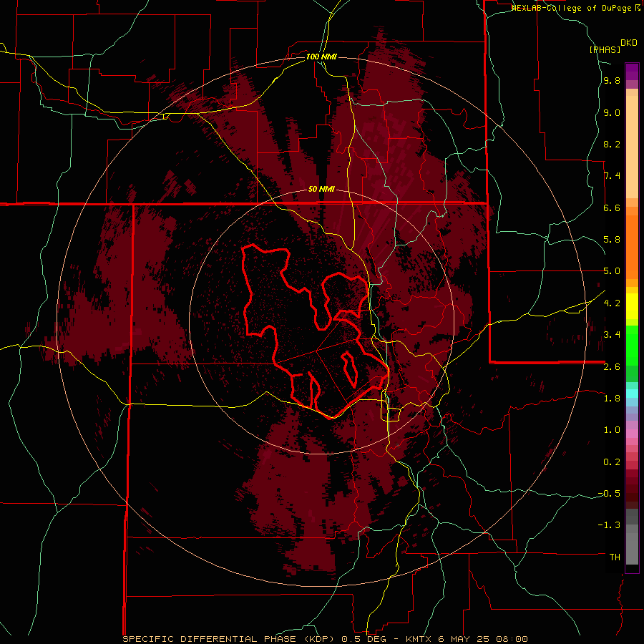Click the '6 MAY 25 08:00' timestamp
644x644 pixels.
tap(484, 639)
